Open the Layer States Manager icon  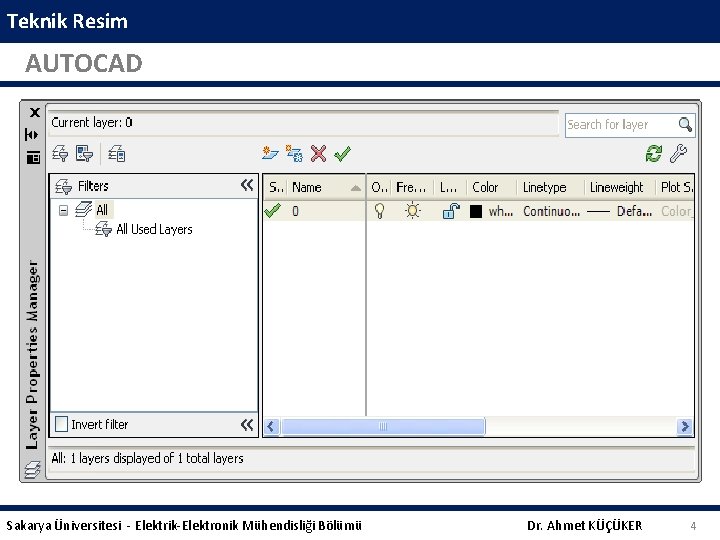[x=117, y=154]
